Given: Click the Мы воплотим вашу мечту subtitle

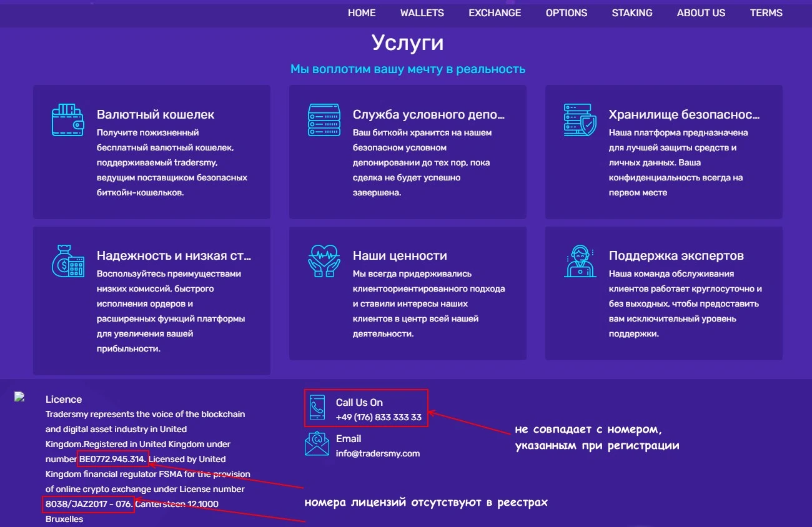Looking at the screenshot, I should click(x=408, y=69).
